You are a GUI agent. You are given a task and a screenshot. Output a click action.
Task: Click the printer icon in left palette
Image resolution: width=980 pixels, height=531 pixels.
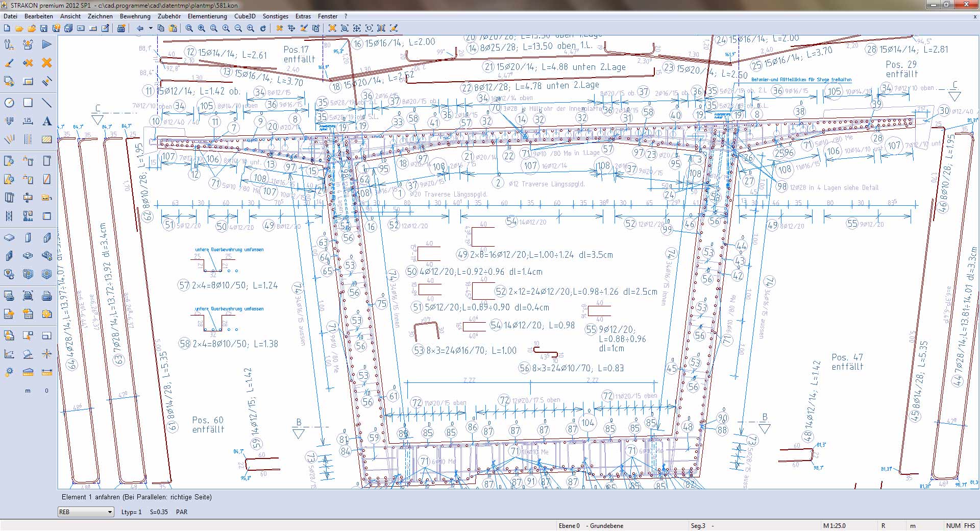pos(47,296)
